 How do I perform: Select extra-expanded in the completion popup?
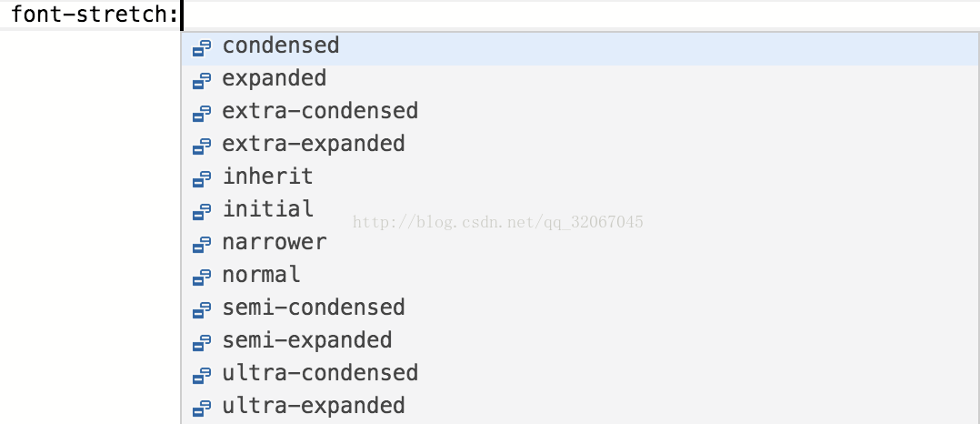[580, 146]
